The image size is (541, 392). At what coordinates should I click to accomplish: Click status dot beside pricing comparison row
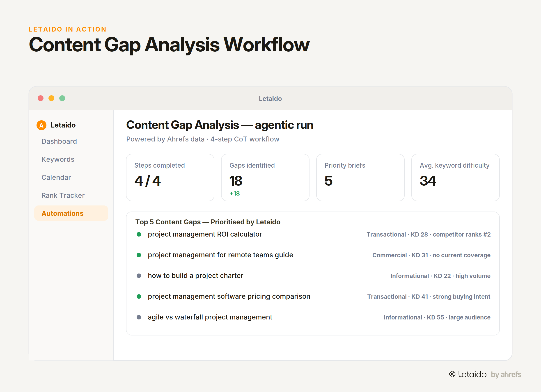tap(139, 296)
